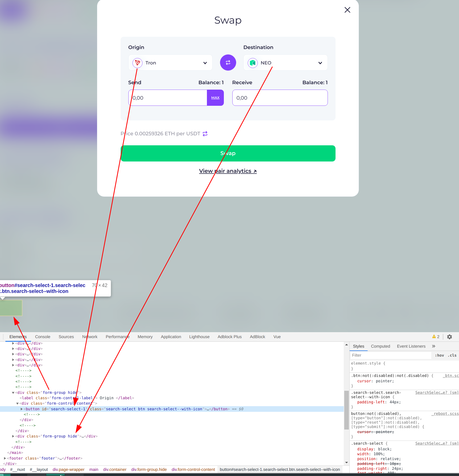Close the Swap modal with X icon

[x=347, y=10]
